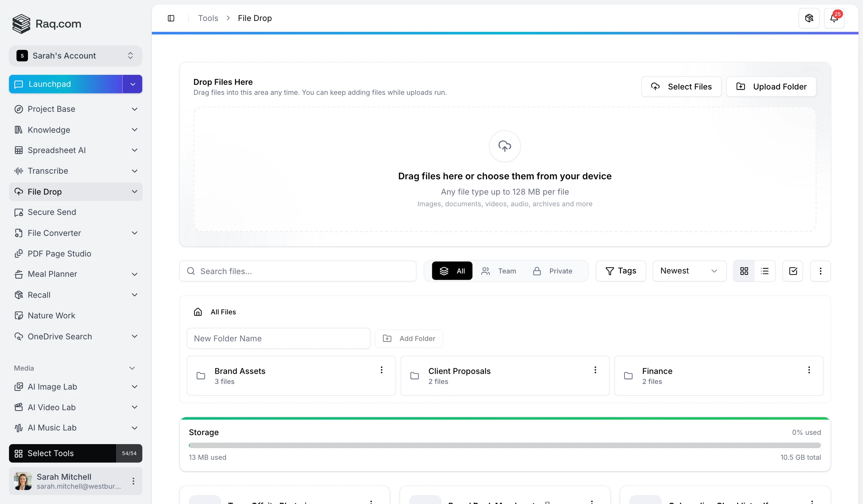Toggle multi-select checkbox mode
Screen dimensions: 863x504
pos(793,271)
